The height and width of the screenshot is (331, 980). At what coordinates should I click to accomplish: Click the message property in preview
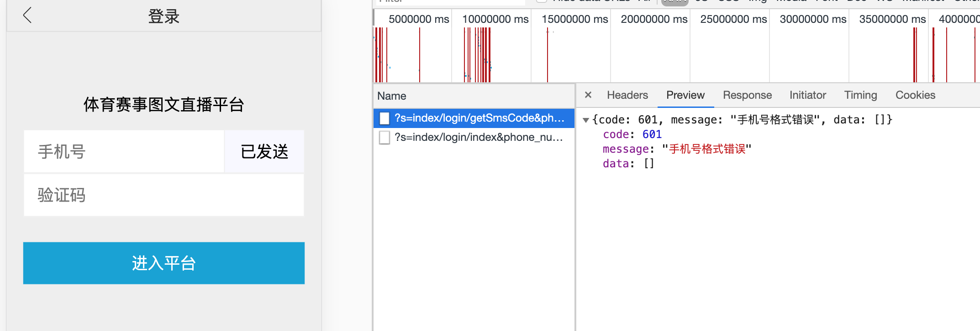[677, 149]
